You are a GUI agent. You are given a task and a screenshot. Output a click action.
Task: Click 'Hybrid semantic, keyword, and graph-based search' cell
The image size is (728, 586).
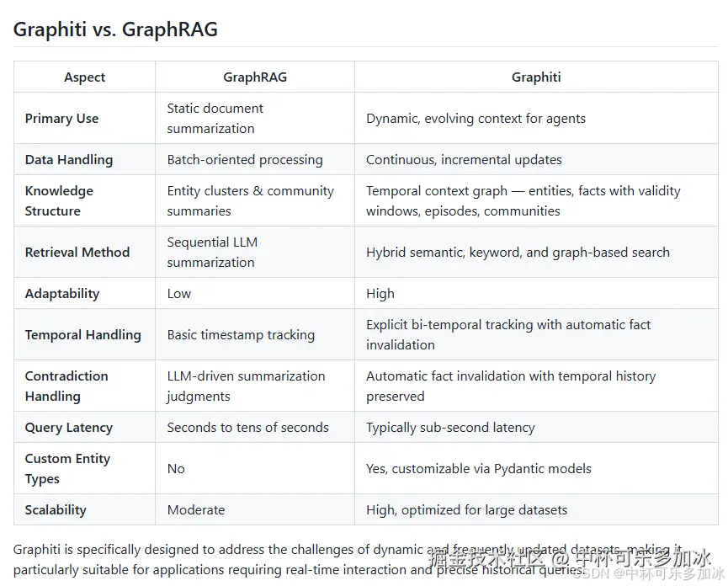click(518, 252)
